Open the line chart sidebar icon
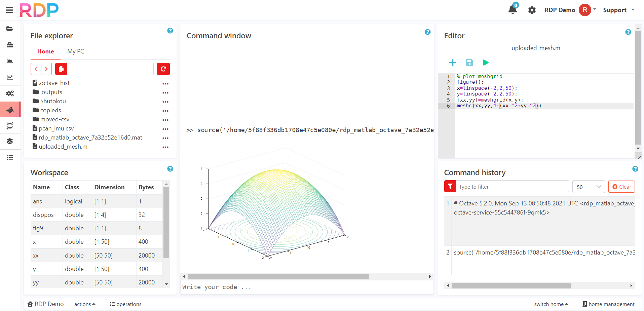The width and height of the screenshot is (644, 311). coord(10,77)
